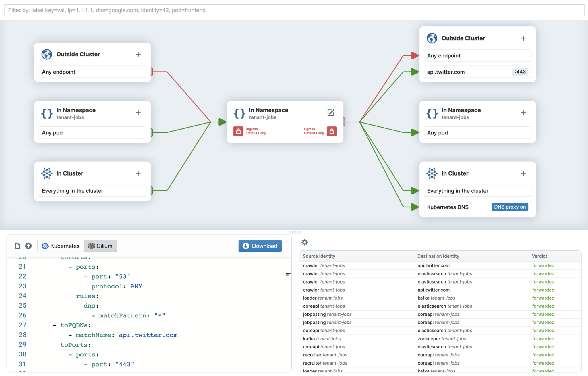Screen dimensions: 588x376
Task: Open the flows table settings gear
Action: coord(305,242)
